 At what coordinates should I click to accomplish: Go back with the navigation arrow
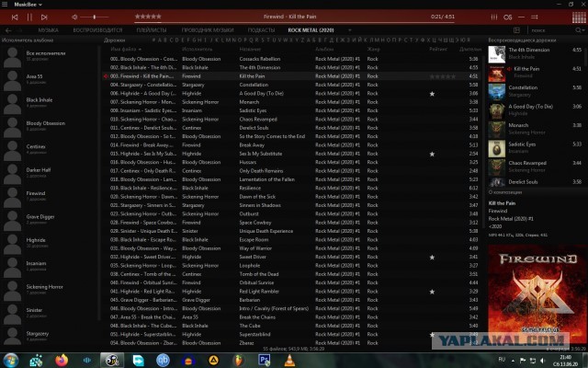click(8, 30)
